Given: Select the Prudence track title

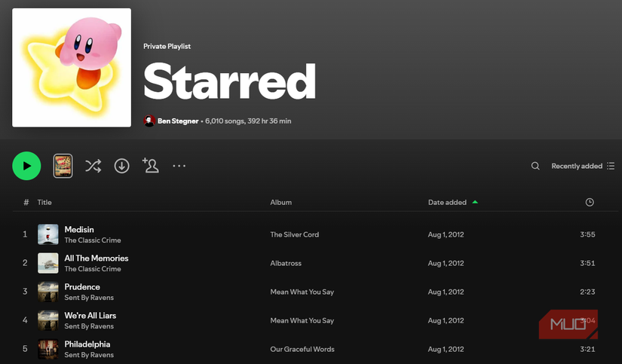Looking at the screenshot, I should [x=82, y=286].
